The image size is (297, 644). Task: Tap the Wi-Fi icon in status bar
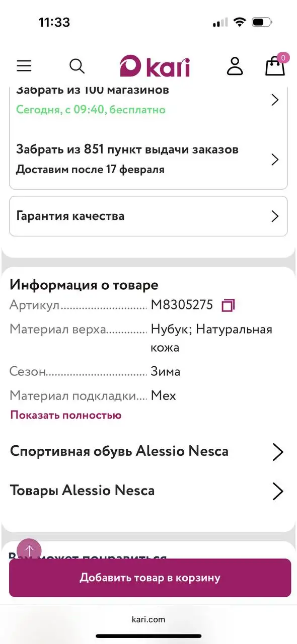tap(240, 22)
